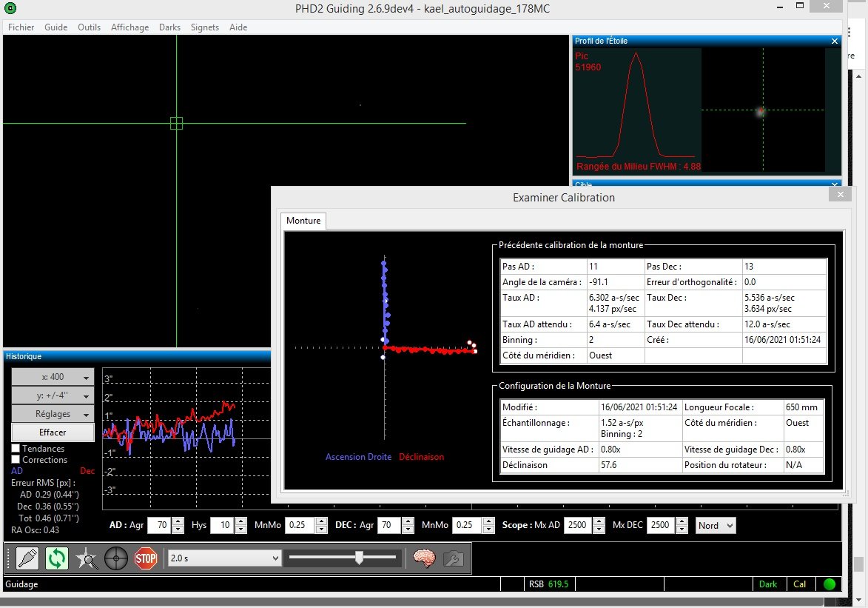Click the RA Osc: 0.43 readout
Screen dimensions: 868x608
click(35, 530)
